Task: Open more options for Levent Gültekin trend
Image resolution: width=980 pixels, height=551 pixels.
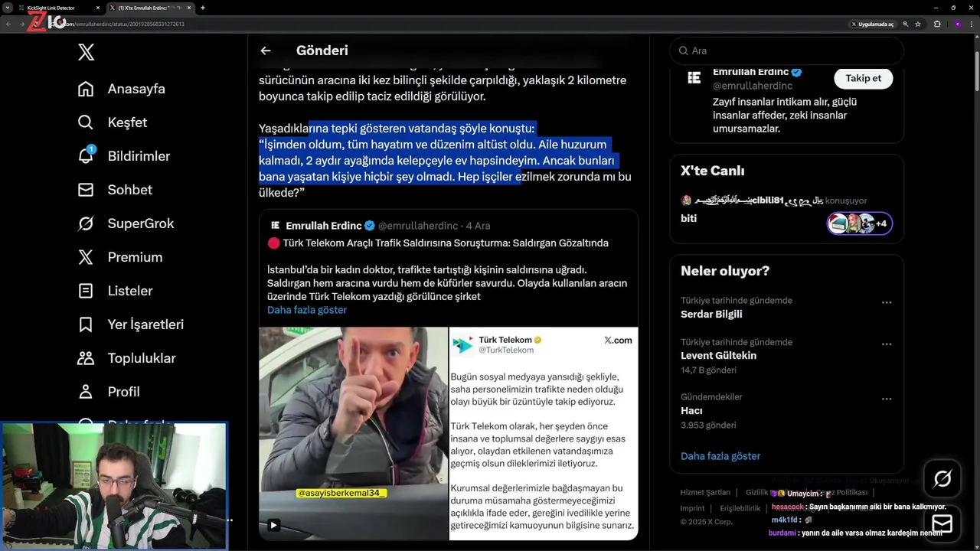Action: coord(887,344)
